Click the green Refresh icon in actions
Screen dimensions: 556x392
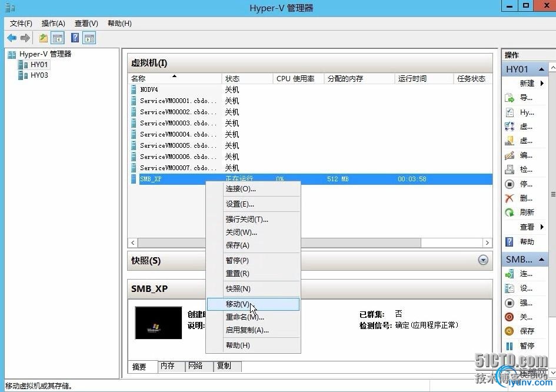[510, 212]
